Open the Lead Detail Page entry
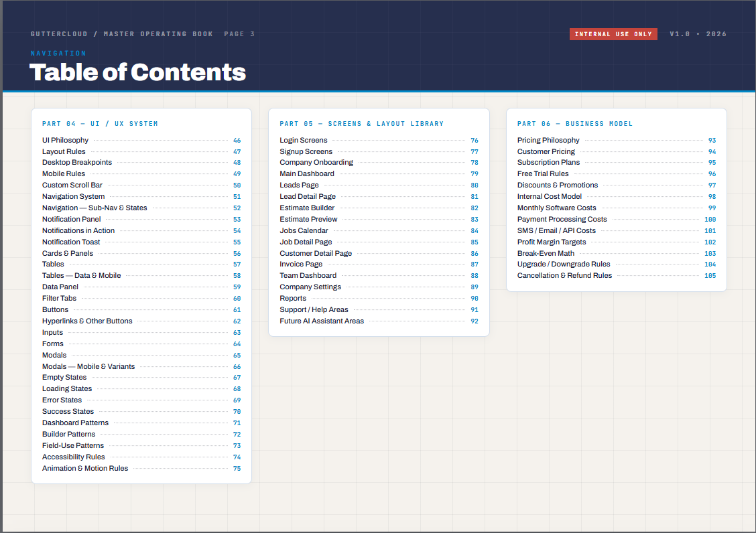The image size is (756, 533). pyautogui.click(x=379, y=197)
